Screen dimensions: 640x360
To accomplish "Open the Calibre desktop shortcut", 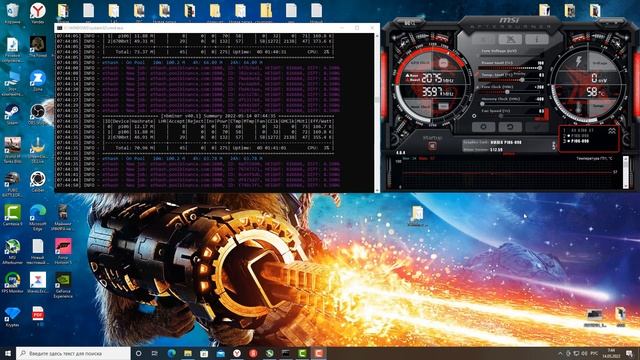I will coord(38,181).
